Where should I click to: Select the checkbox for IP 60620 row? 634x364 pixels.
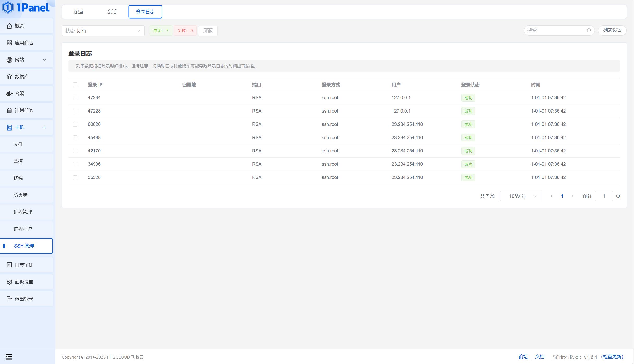[75, 124]
